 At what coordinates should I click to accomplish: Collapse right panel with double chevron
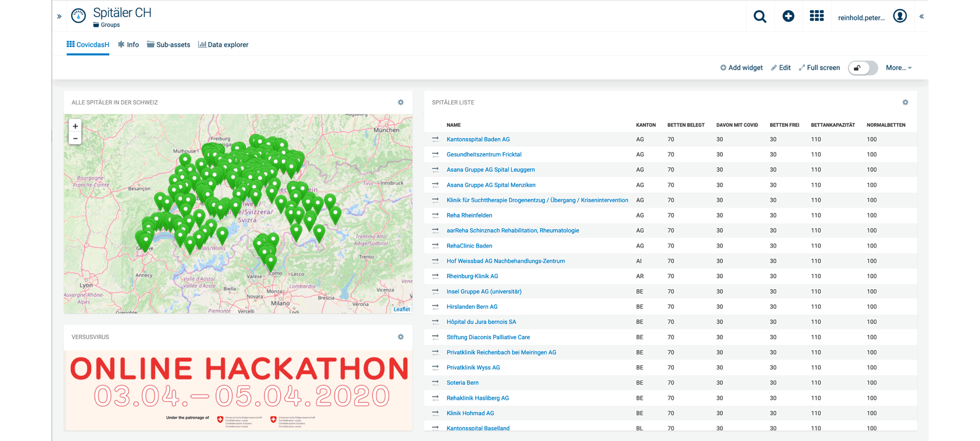(x=922, y=17)
